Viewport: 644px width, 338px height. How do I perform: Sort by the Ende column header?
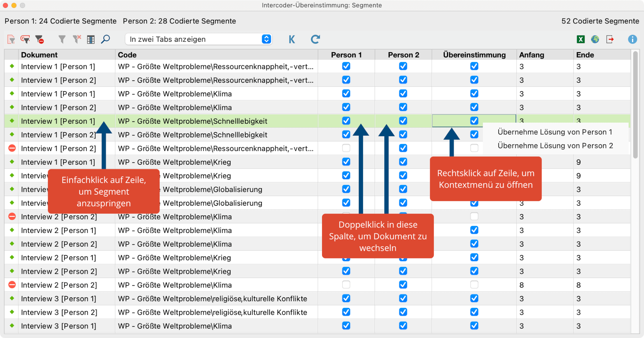602,55
